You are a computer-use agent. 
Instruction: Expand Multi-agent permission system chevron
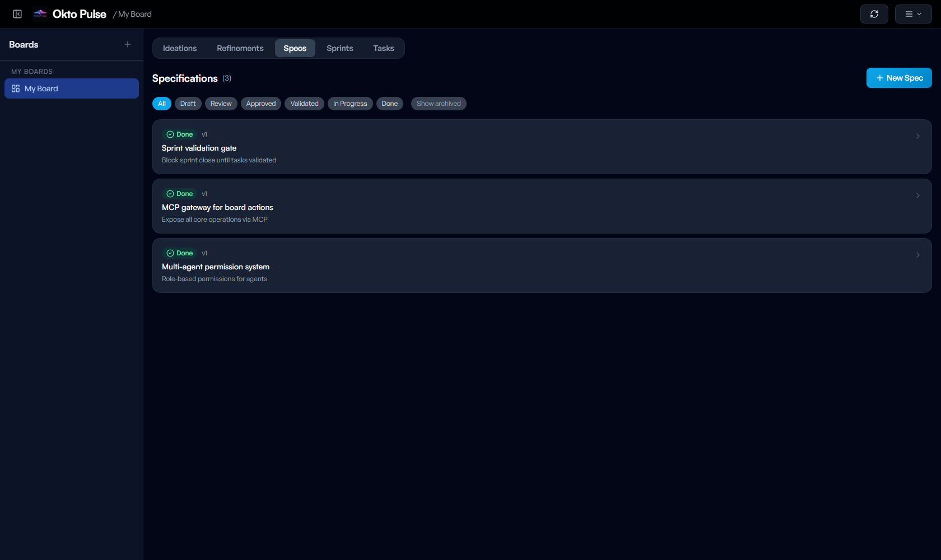pyautogui.click(x=917, y=255)
